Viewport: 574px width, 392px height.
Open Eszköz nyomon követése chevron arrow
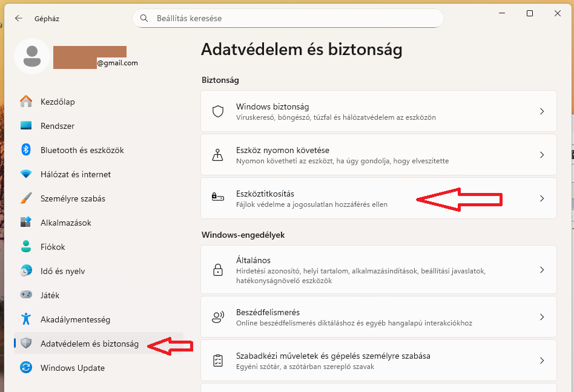point(542,155)
